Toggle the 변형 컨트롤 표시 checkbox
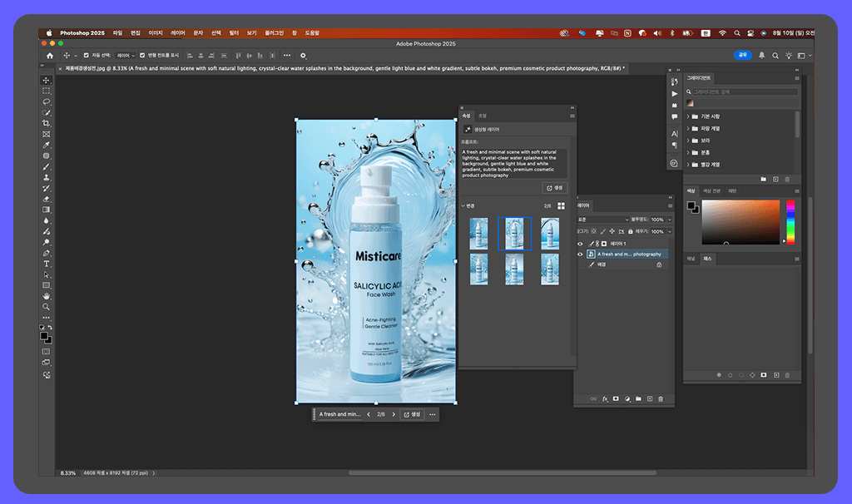Image resolution: width=852 pixels, height=504 pixels. (142, 56)
